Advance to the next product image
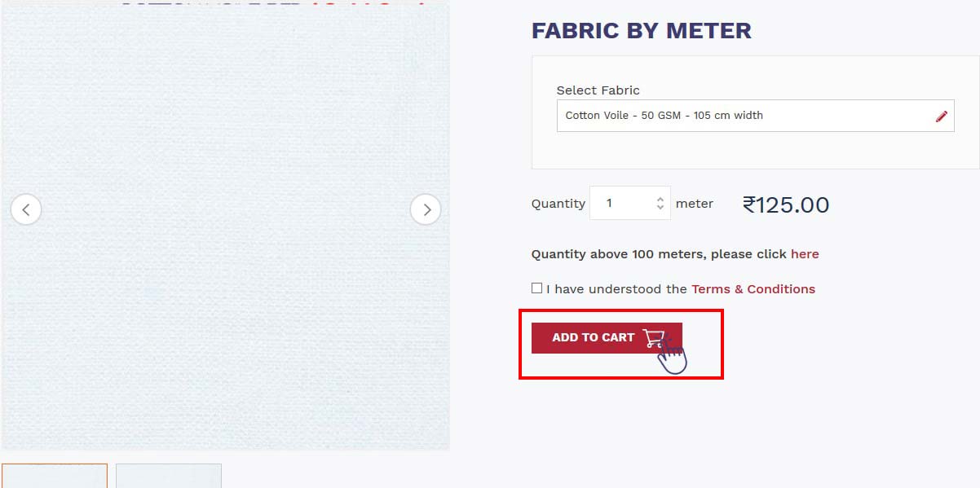The height and width of the screenshot is (488, 980). (x=426, y=209)
